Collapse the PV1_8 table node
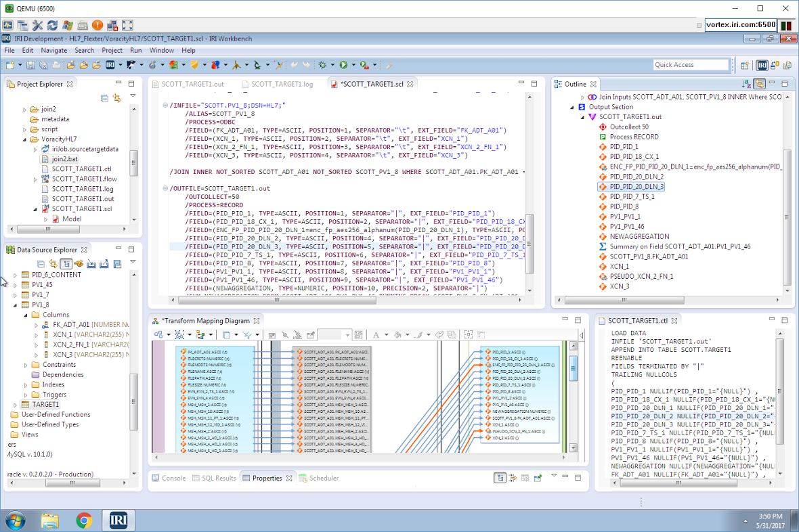The image size is (799, 532). pyautogui.click(x=15, y=305)
